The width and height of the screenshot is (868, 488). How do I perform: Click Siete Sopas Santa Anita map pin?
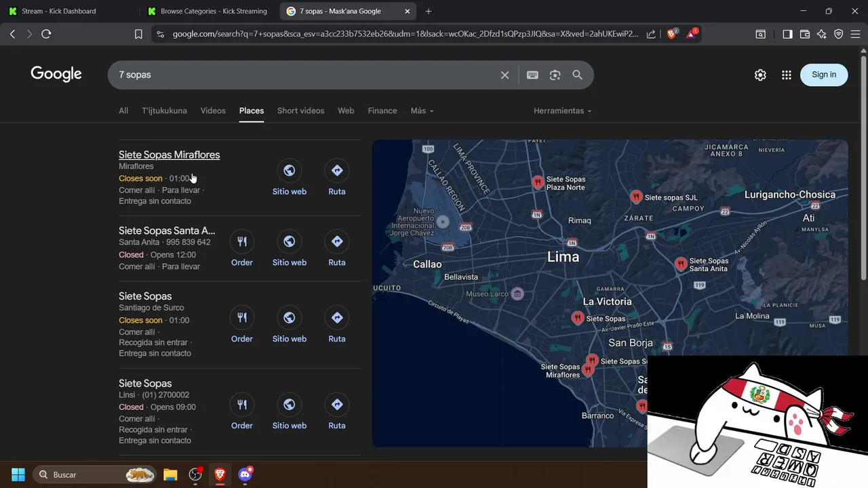point(681,264)
